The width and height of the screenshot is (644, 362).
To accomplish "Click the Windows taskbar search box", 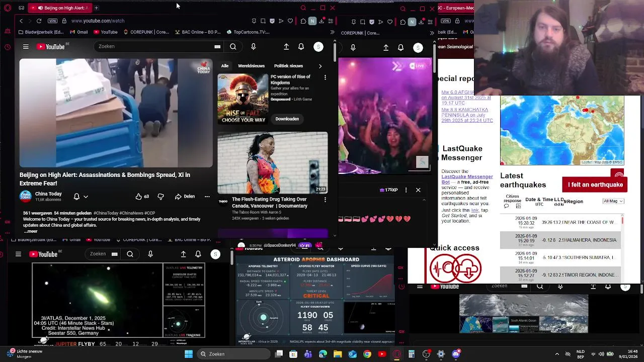I will [233, 354].
